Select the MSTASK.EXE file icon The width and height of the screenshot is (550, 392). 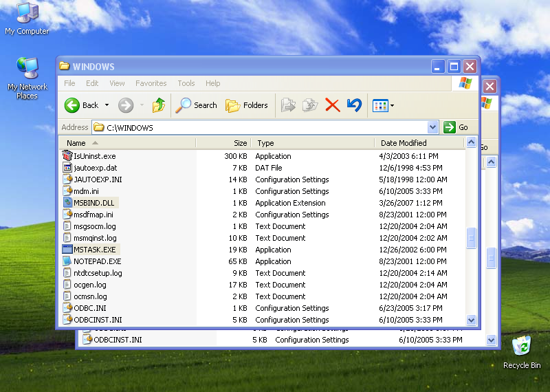(67, 249)
